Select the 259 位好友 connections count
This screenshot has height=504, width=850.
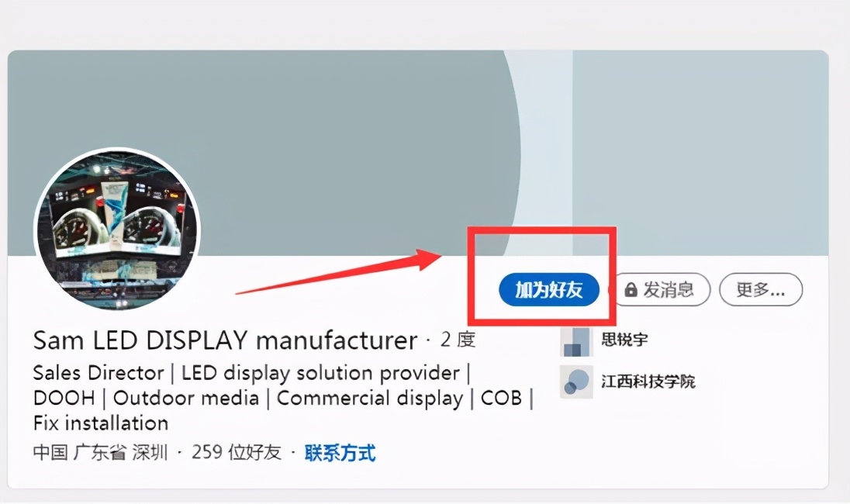click(237, 452)
